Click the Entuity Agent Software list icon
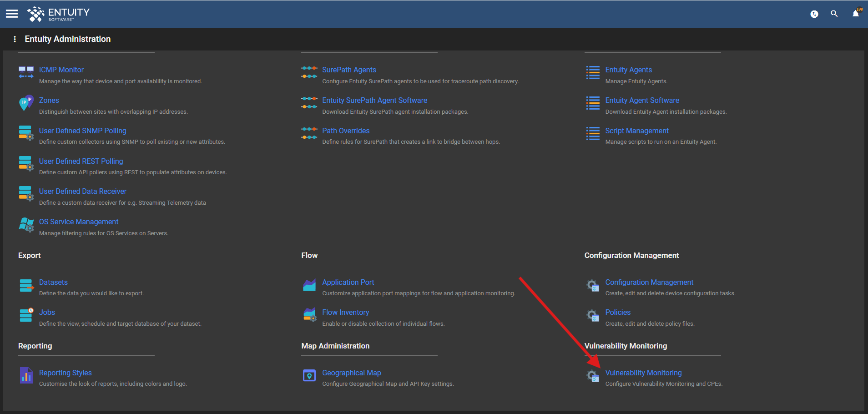868x414 pixels. click(593, 103)
